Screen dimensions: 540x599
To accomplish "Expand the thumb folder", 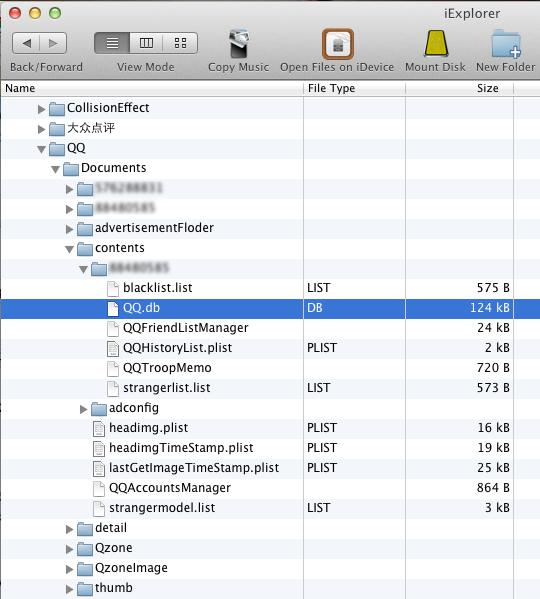I will coord(70,589).
